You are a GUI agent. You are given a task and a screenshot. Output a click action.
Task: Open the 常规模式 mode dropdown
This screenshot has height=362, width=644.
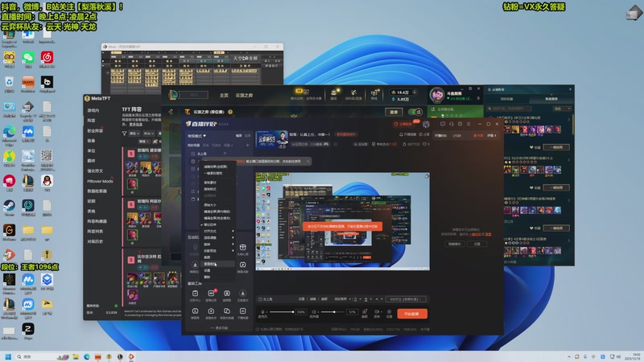coord(196,135)
